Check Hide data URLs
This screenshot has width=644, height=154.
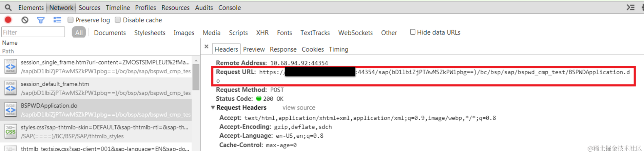[x=412, y=32]
